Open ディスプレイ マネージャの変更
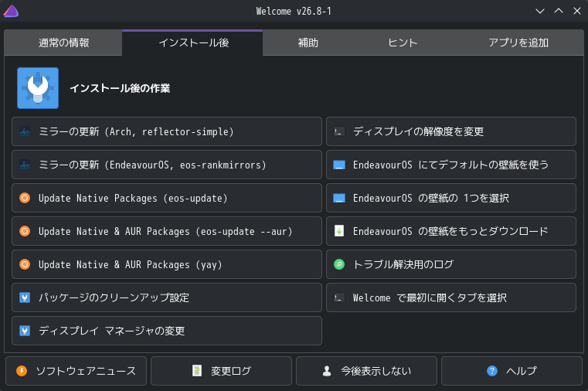The width and height of the screenshot is (588, 391). point(167,331)
